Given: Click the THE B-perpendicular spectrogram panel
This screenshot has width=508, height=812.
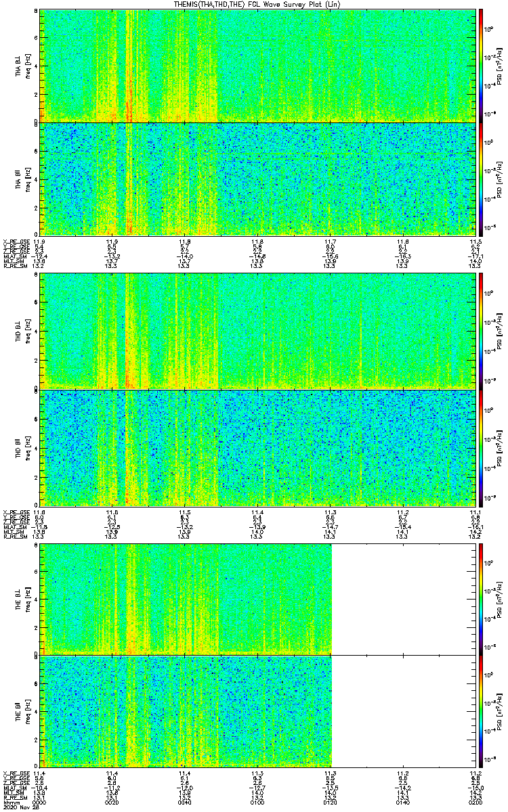Looking at the screenshot, I should coord(186,599).
